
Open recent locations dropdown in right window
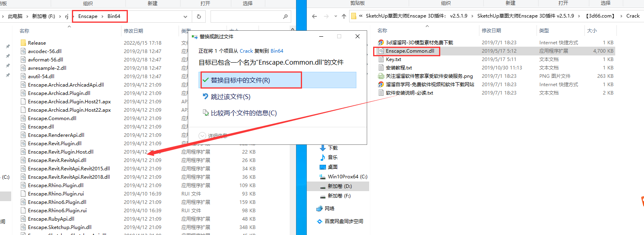[336, 16]
